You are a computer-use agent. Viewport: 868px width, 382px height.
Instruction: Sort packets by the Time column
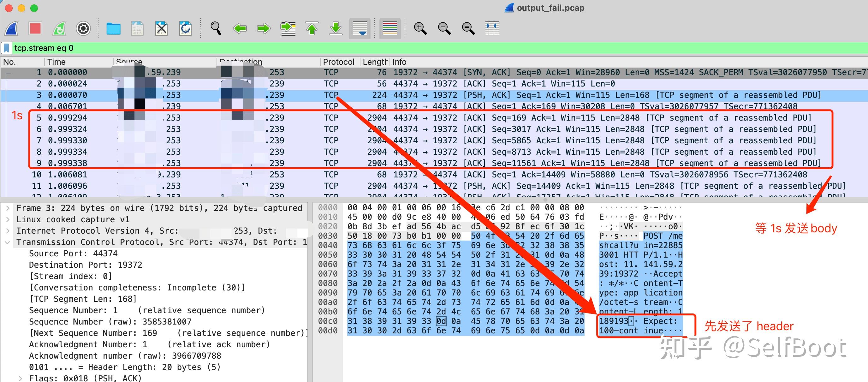click(56, 62)
